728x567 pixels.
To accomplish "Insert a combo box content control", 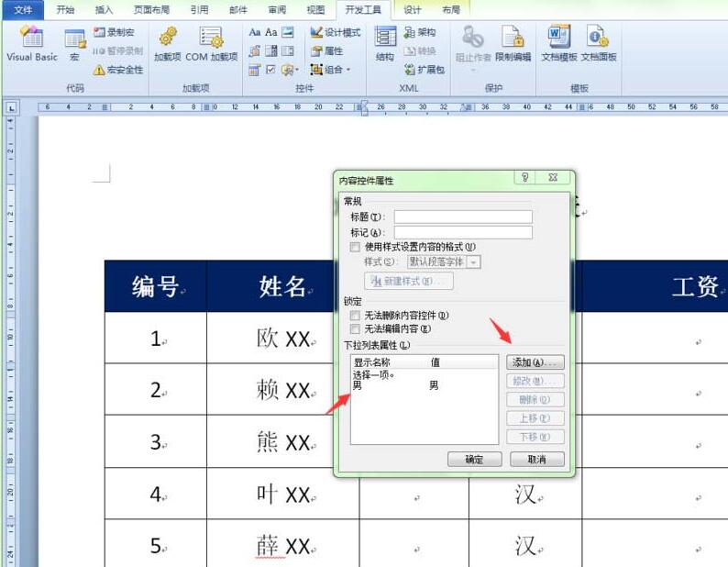I will click(271, 50).
